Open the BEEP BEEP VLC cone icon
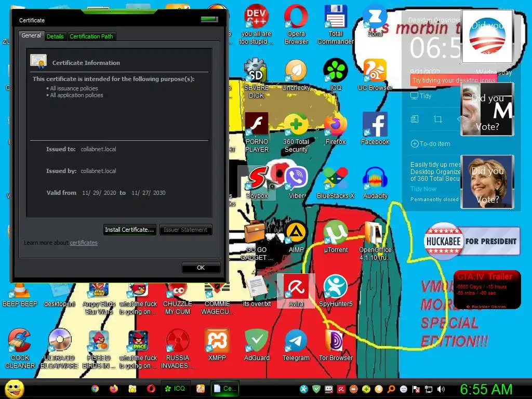 click(x=20, y=296)
